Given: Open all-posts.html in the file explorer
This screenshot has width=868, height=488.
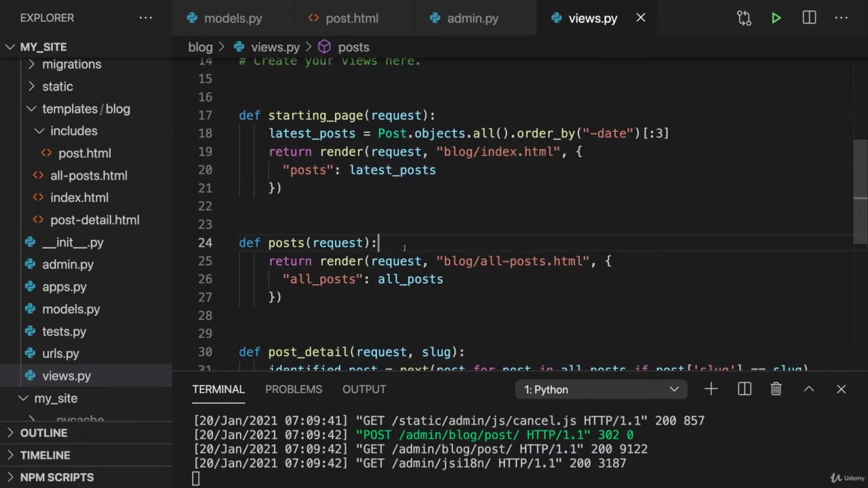Looking at the screenshot, I should click(x=88, y=176).
